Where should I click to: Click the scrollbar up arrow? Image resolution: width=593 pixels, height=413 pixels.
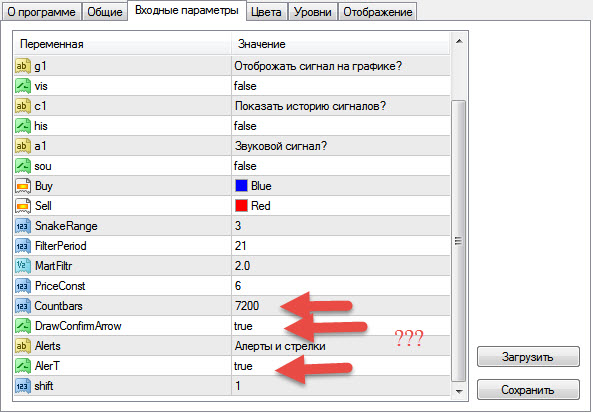click(459, 41)
